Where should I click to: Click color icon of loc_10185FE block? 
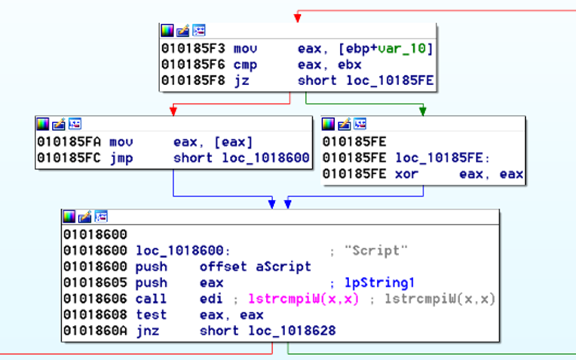point(328,124)
